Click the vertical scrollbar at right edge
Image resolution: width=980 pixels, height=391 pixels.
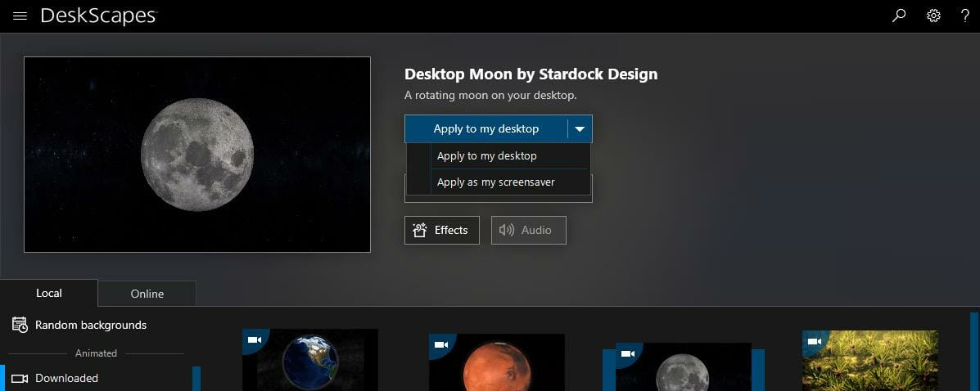pos(974,352)
